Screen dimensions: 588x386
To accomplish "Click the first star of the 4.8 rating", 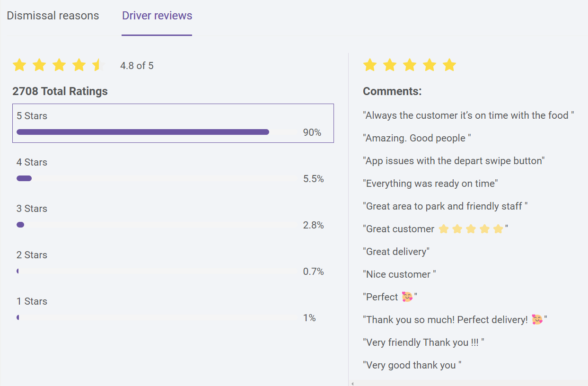I will coord(19,65).
